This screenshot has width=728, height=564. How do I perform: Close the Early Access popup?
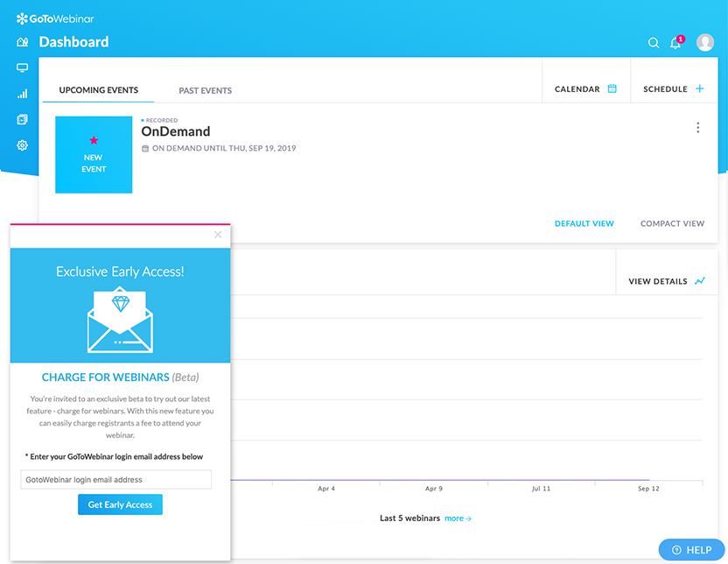tap(218, 235)
